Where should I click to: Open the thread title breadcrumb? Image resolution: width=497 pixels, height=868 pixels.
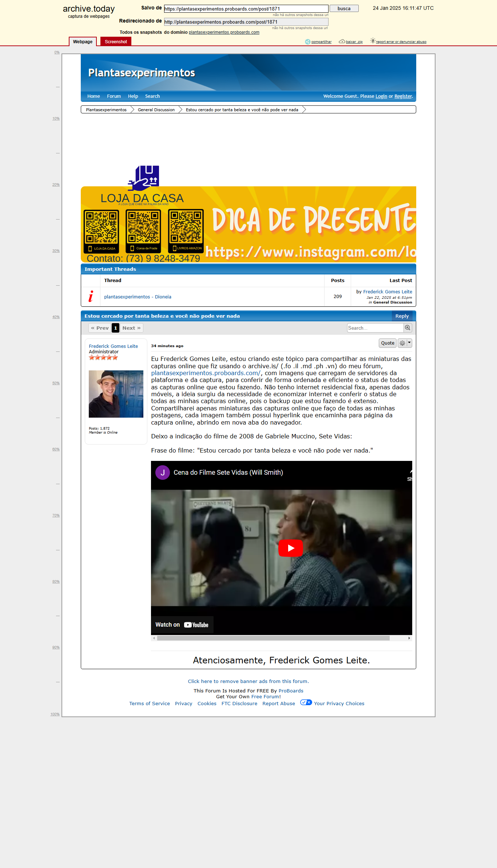(242, 110)
